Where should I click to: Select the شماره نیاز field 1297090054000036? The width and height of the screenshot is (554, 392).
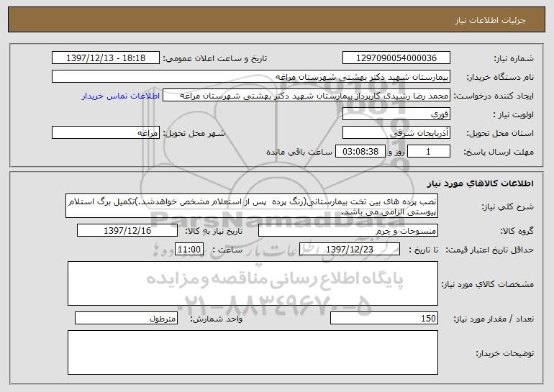(396, 58)
